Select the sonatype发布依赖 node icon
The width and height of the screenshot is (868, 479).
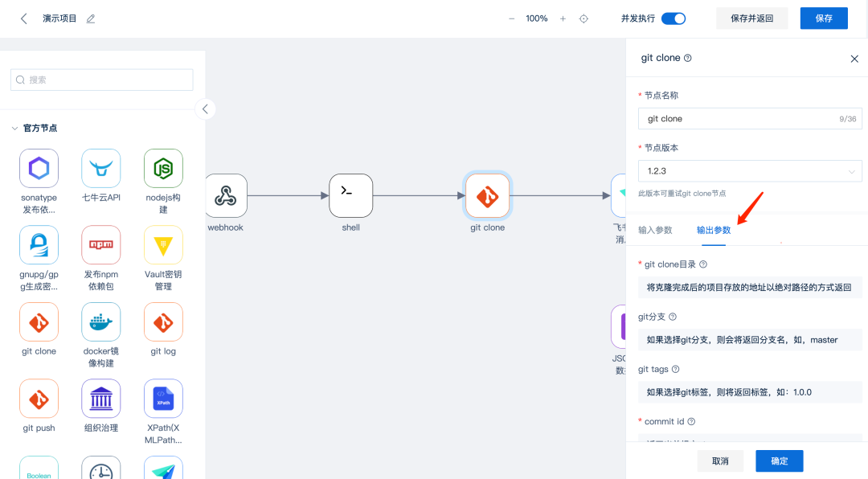[x=39, y=168]
